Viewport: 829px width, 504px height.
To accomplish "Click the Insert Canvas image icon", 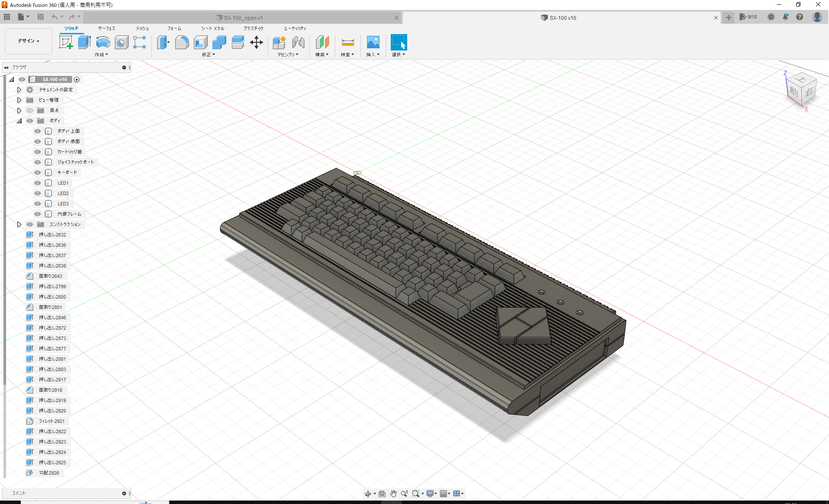I will 373,42.
